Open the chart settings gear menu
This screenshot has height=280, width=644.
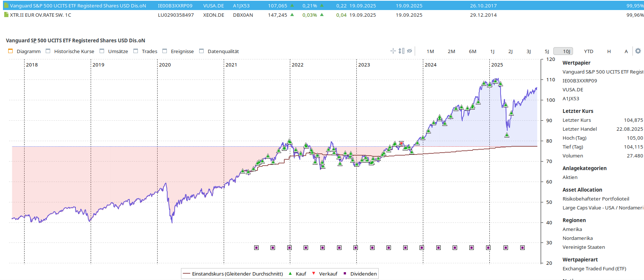coord(638,51)
